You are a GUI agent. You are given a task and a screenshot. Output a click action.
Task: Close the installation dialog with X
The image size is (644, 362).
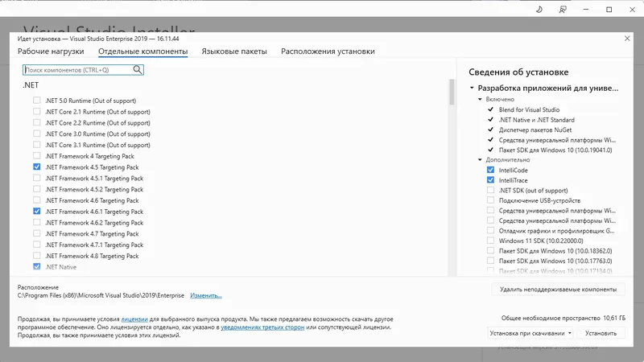(627, 39)
